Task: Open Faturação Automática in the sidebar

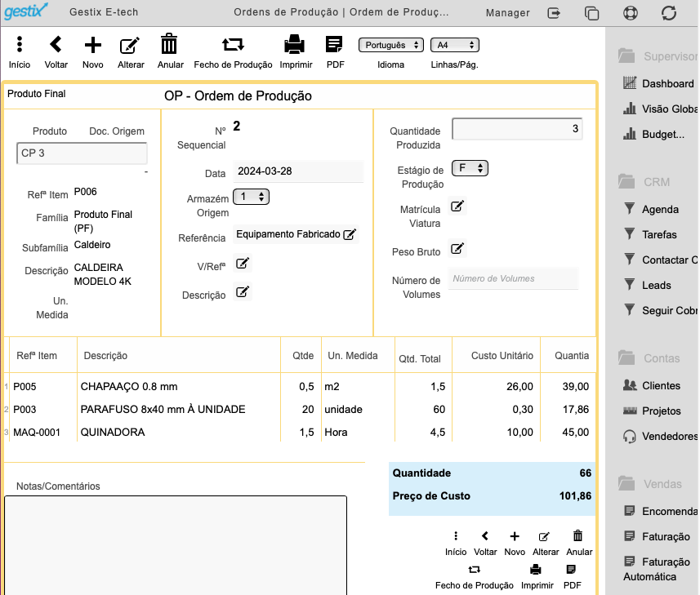Action: pos(657,569)
